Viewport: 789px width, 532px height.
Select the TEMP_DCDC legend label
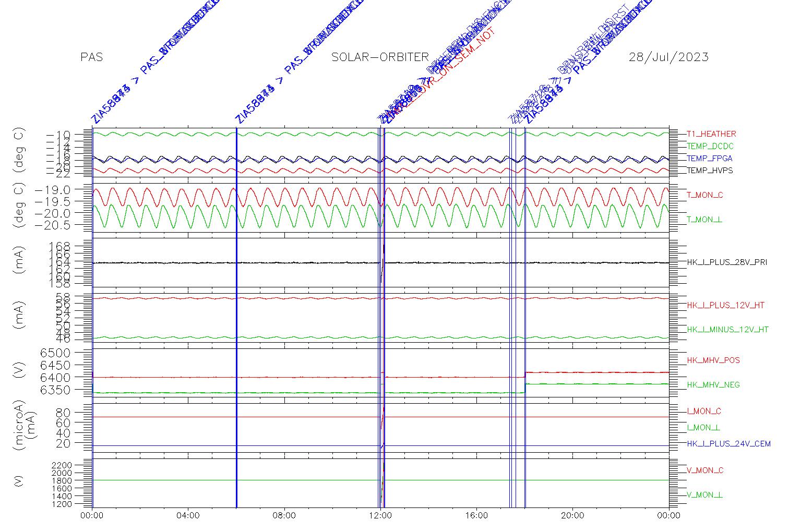(x=710, y=146)
